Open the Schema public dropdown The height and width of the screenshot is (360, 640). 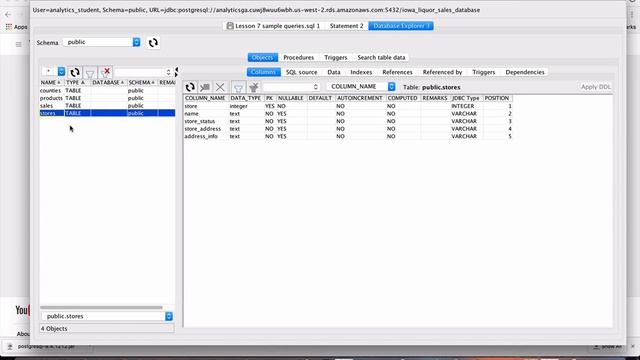click(102, 42)
